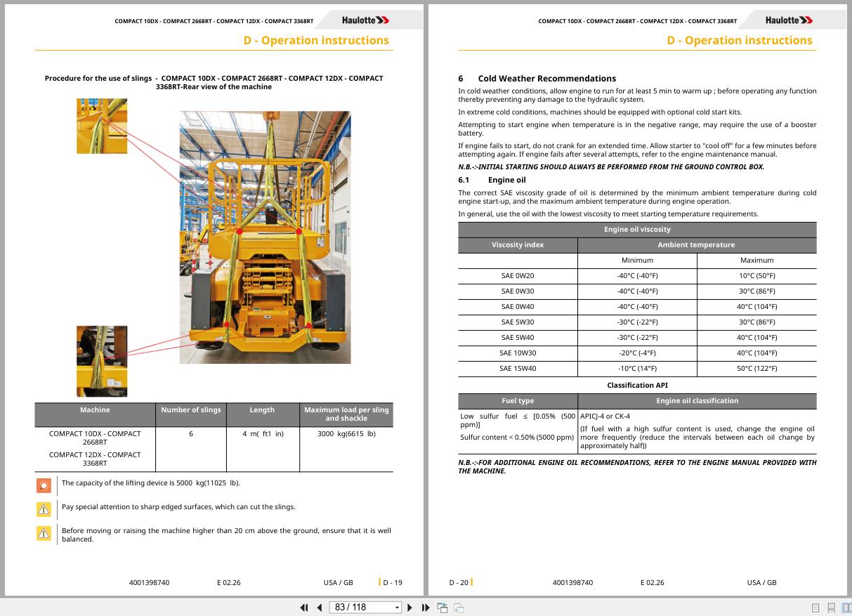Click the 'Ambient temperature' column header
The height and width of the screenshot is (616, 852).
tap(697, 245)
